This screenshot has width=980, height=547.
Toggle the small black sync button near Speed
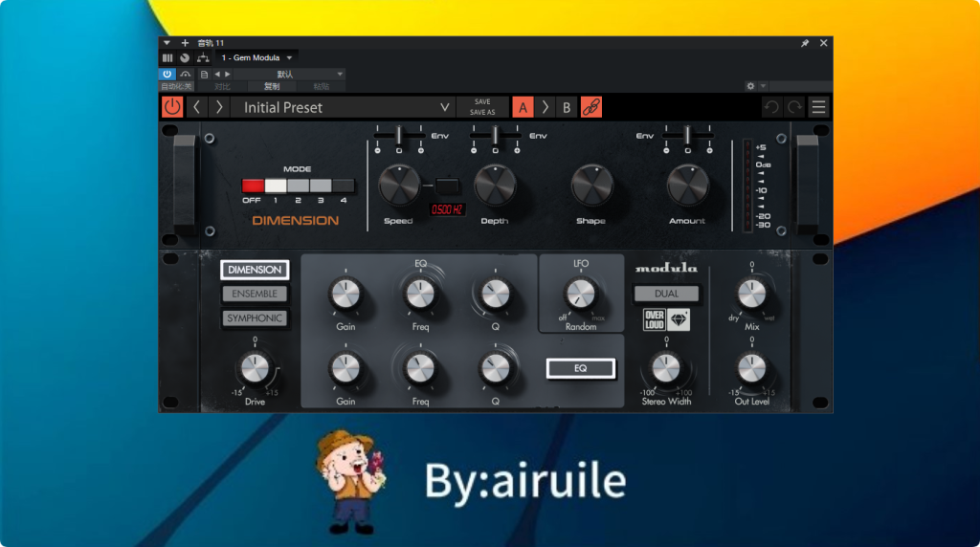pos(447,186)
